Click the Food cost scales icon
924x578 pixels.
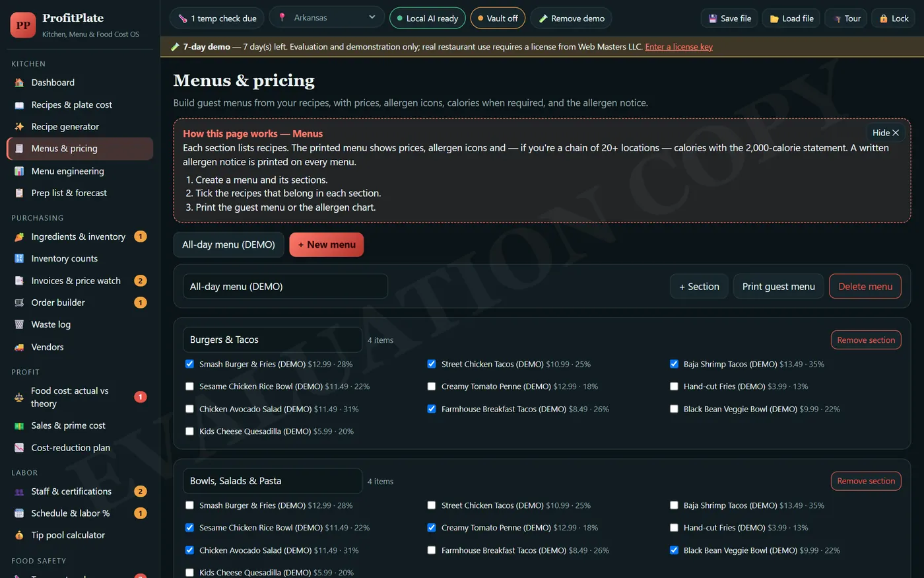[x=19, y=397]
